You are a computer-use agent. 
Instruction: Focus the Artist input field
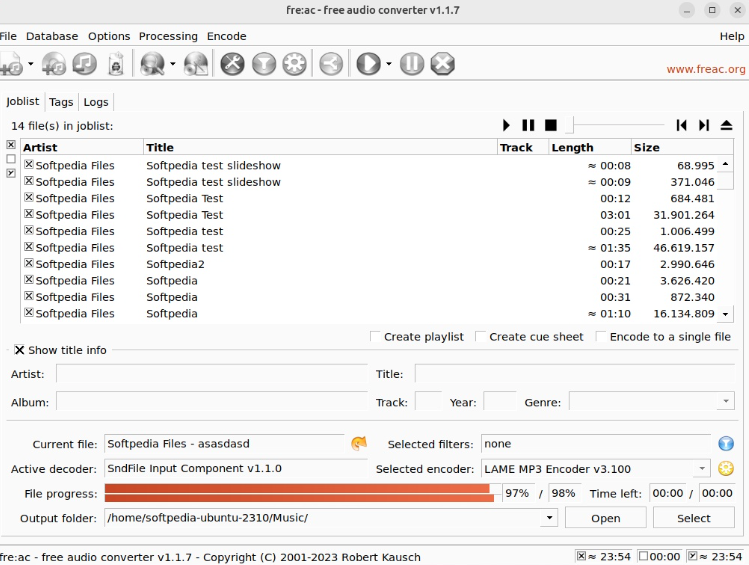point(212,373)
